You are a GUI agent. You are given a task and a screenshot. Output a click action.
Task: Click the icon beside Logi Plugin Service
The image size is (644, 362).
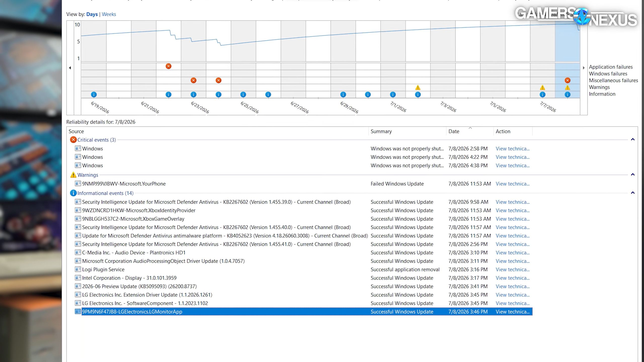[x=78, y=269]
